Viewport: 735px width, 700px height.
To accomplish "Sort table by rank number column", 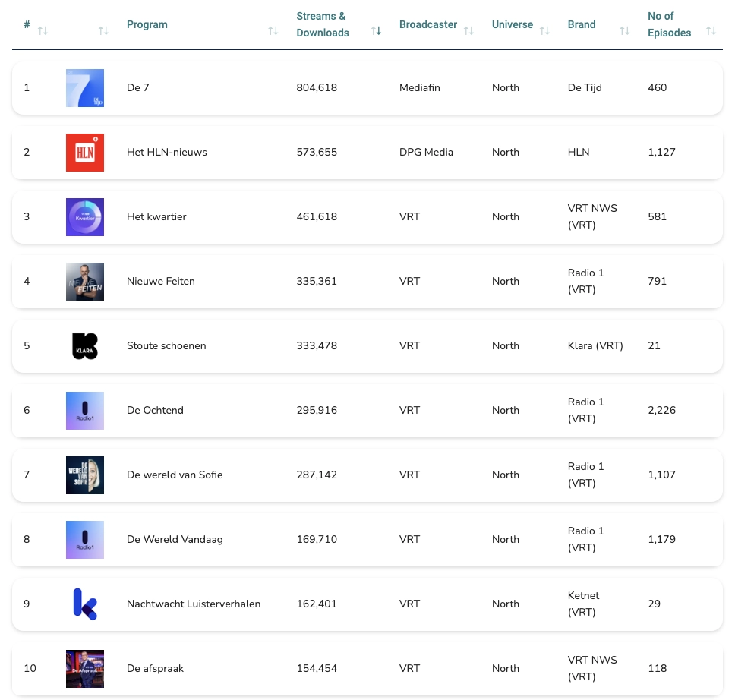I will (x=43, y=30).
